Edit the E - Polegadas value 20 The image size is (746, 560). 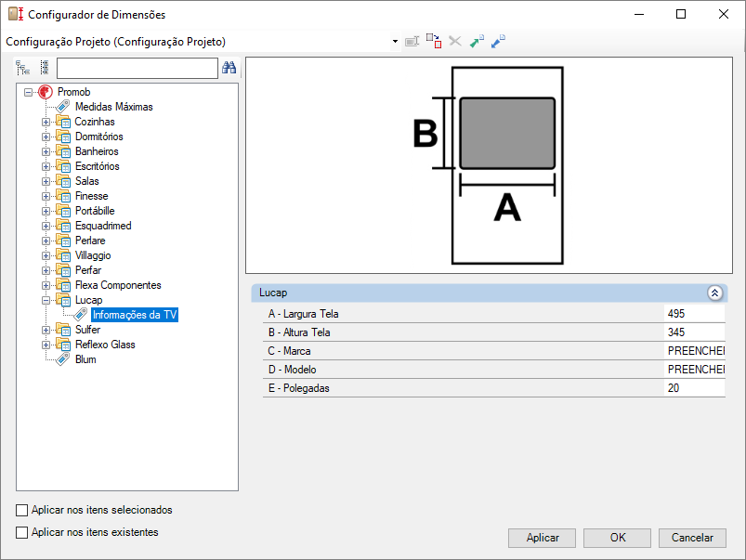(694, 388)
